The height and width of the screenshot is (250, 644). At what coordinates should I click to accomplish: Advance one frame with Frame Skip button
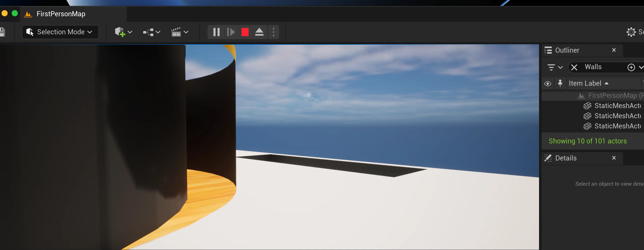tap(231, 32)
